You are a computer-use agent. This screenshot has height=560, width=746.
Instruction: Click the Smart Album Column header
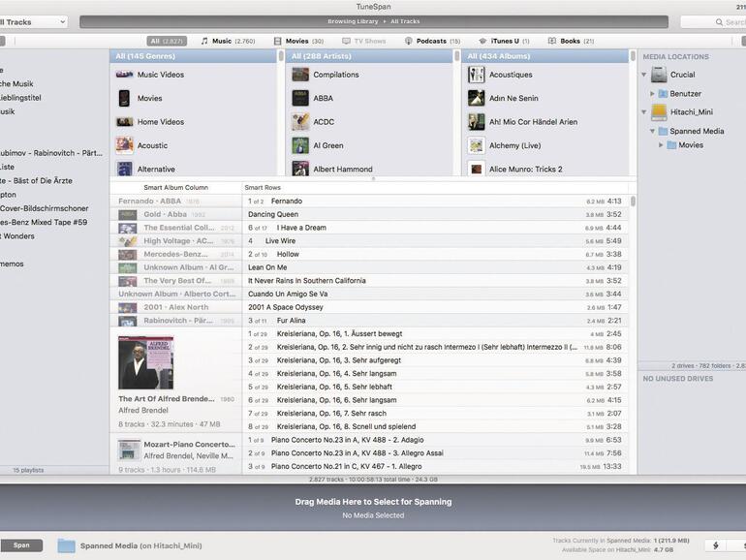tap(176, 187)
